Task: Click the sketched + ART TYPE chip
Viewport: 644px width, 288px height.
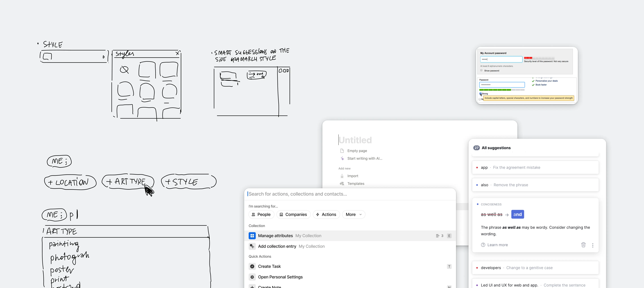Action: click(x=128, y=181)
